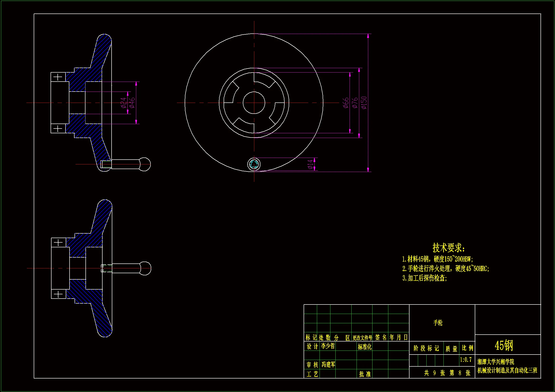
Task: Select the ø14 dimension text
Action: click(310, 165)
